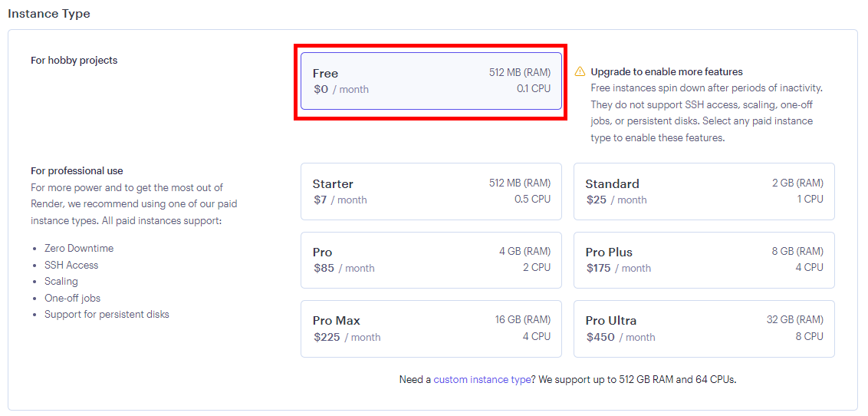
Task: Select the Standard $25 instance type
Action: [x=704, y=192]
